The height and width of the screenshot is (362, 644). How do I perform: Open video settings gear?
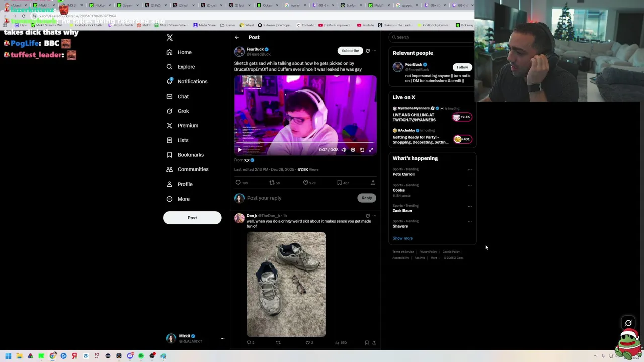[x=353, y=150]
